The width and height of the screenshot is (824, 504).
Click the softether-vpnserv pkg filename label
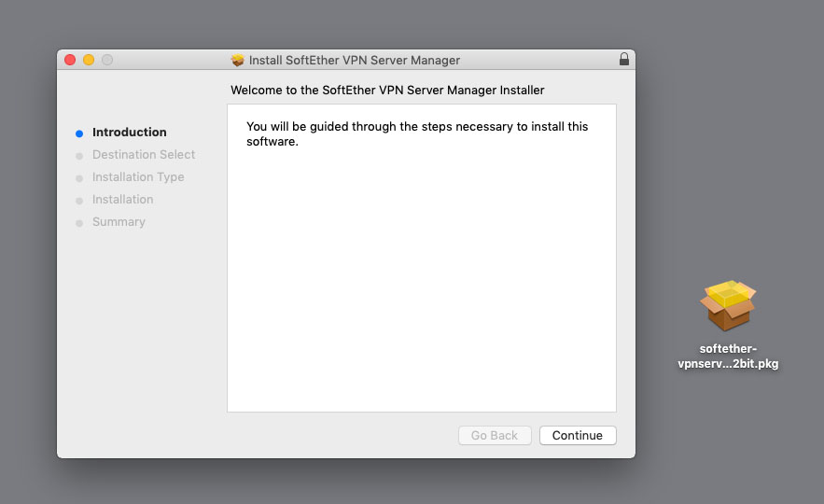(728, 357)
